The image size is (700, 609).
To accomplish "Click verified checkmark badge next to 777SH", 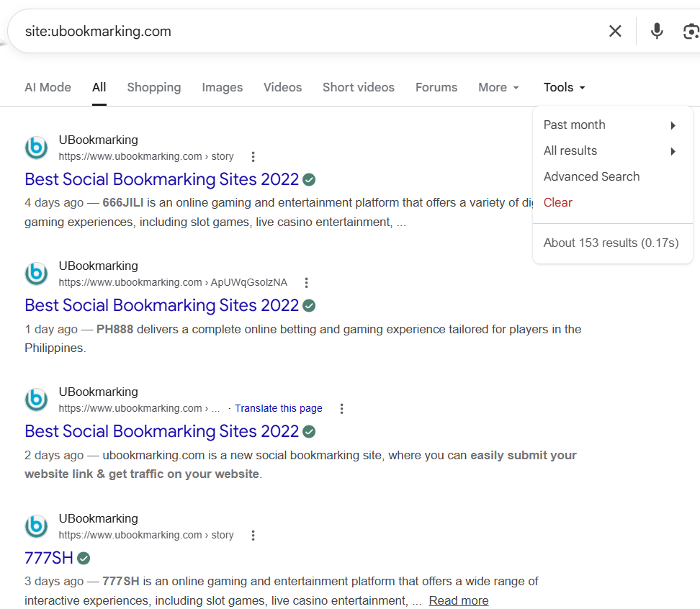I will pyautogui.click(x=84, y=558).
